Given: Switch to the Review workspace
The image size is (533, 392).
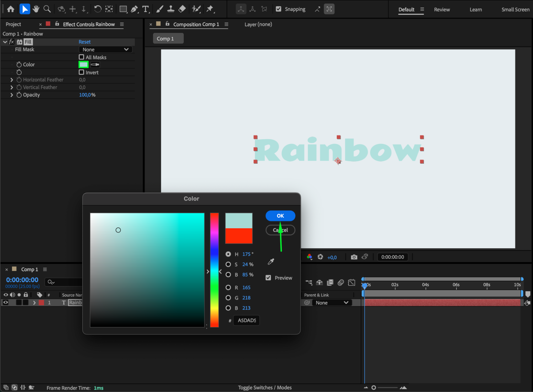Looking at the screenshot, I should 442,10.
